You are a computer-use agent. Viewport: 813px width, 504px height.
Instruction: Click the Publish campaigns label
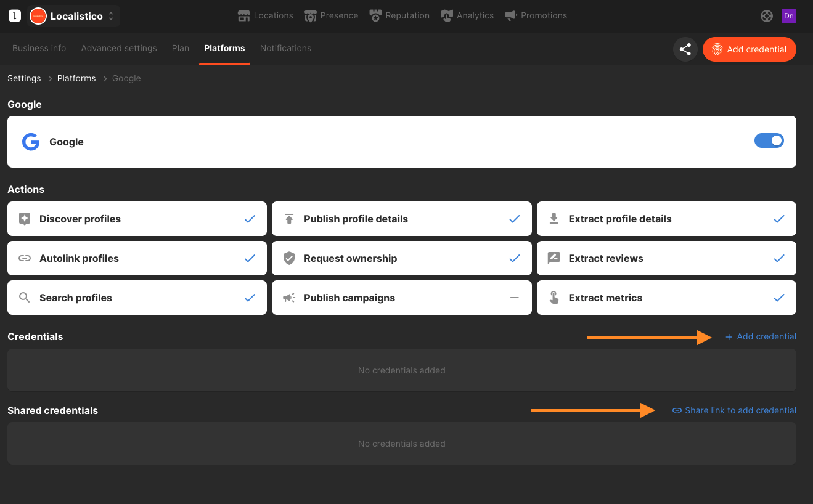(349, 298)
